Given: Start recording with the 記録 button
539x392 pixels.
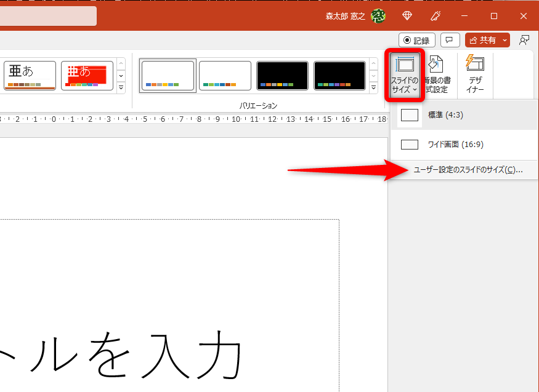Looking at the screenshot, I should [416, 40].
